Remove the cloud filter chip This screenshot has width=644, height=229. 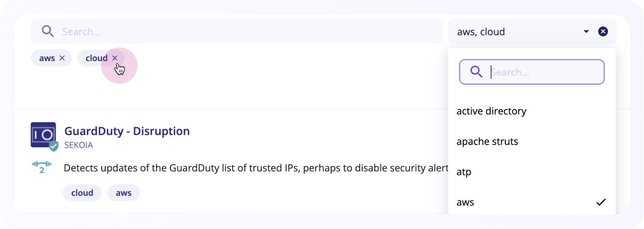tap(115, 58)
